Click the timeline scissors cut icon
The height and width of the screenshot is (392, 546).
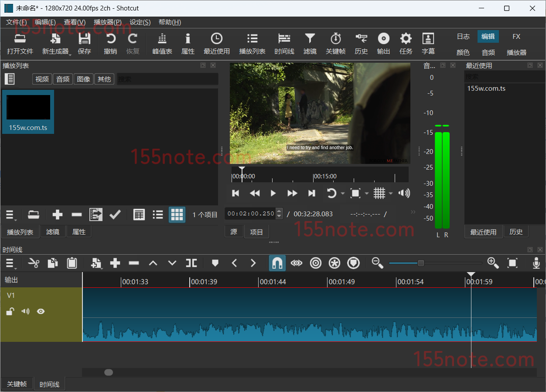[x=34, y=263]
